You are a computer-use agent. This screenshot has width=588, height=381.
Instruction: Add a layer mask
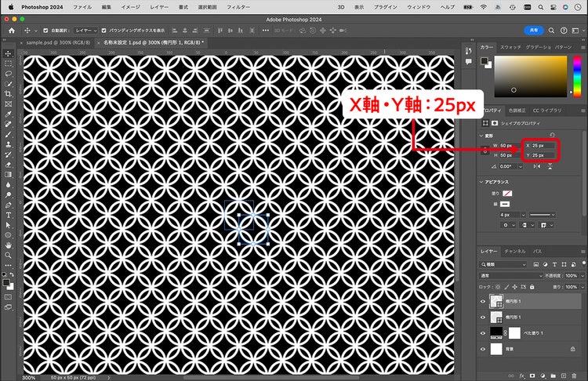point(532,376)
